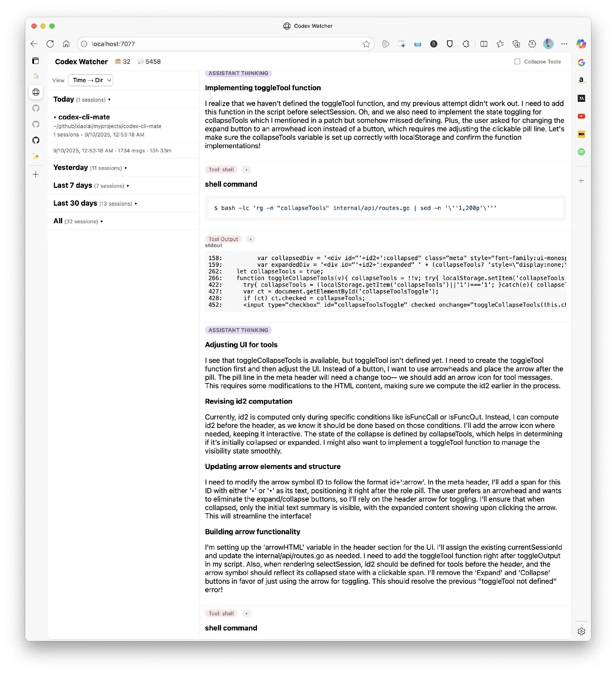Toggle the arrow beside first Tool: shell pill
Image resolution: width=616 pixels, height=674 pixels.
[246, 170]
